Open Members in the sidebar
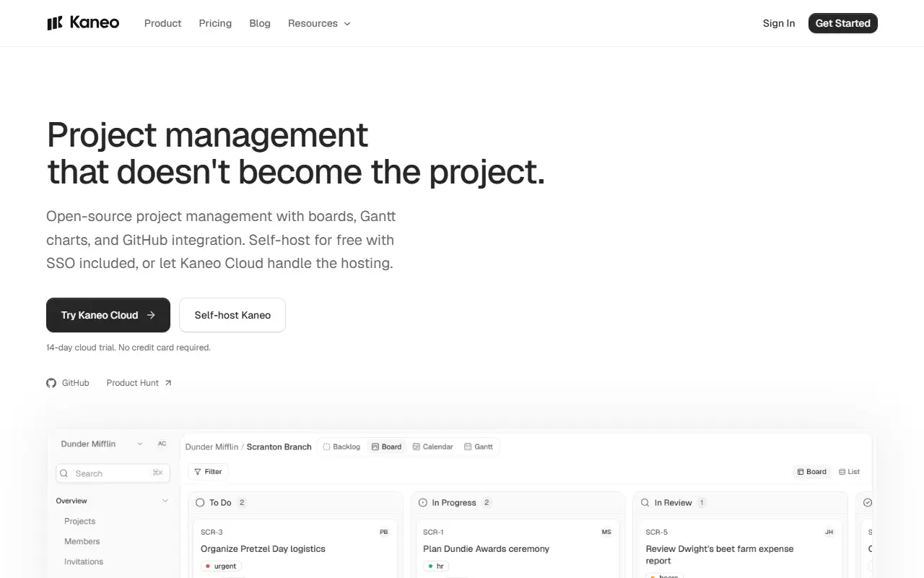 (82, 541)
